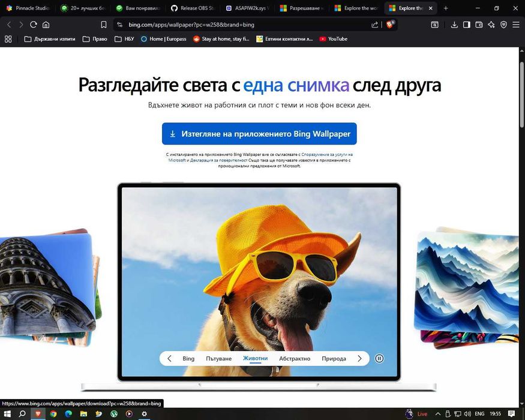The width and height of the screenshot is (525, 420).
Task: Click the Pisa tower wallpaper card
Action: point(45,284)
